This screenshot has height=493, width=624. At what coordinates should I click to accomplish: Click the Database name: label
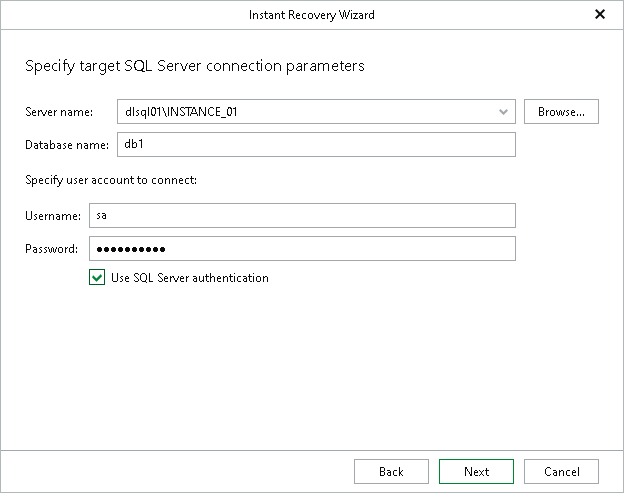[67, 145]
